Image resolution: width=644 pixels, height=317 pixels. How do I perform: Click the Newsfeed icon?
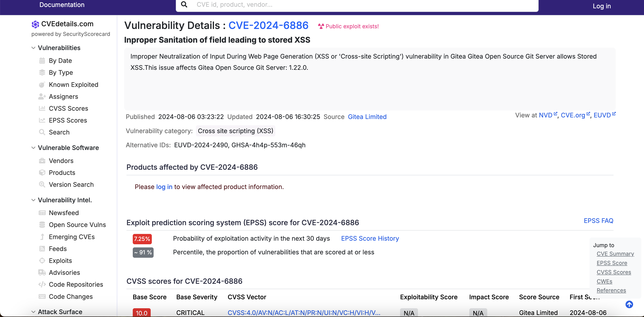pos(42,213)
